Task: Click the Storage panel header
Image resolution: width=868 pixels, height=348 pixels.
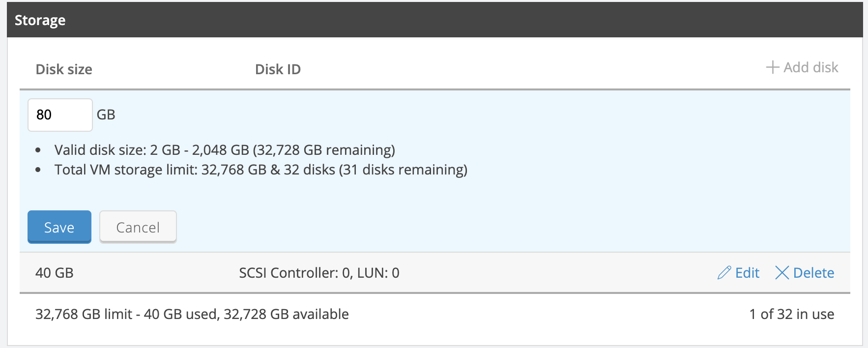Action: [x=435, y=20]
